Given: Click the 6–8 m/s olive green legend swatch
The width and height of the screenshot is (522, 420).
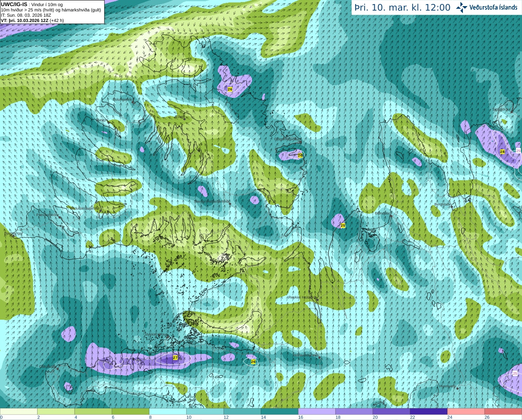Looking at the screenshot, I should [x=130, y=411].
